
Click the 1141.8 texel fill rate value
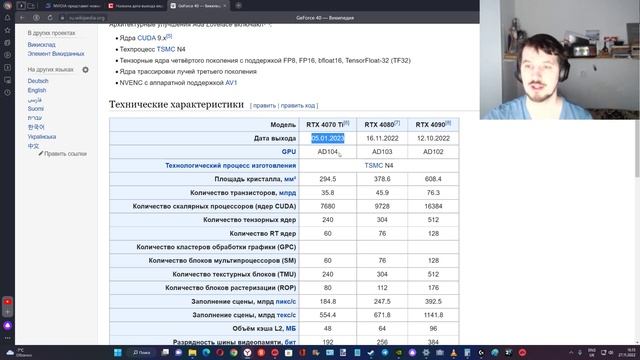point(433,315)
